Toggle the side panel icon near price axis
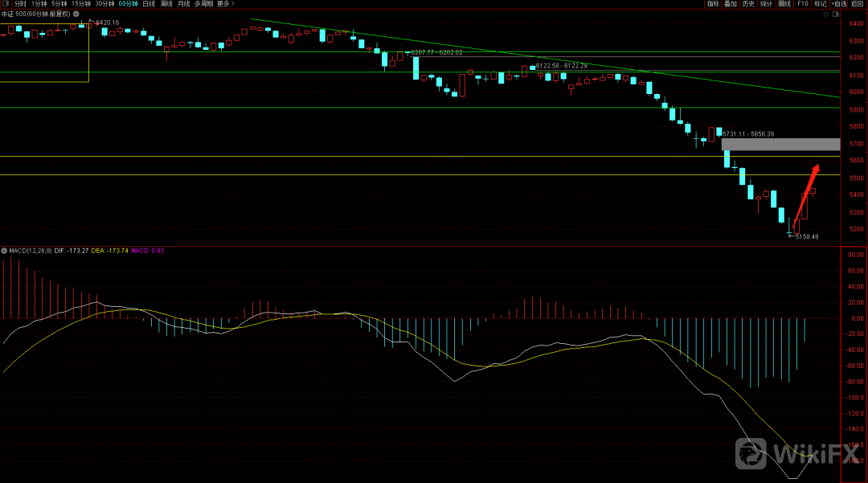Viewport: 868px width, 483px height. [836, 14]
